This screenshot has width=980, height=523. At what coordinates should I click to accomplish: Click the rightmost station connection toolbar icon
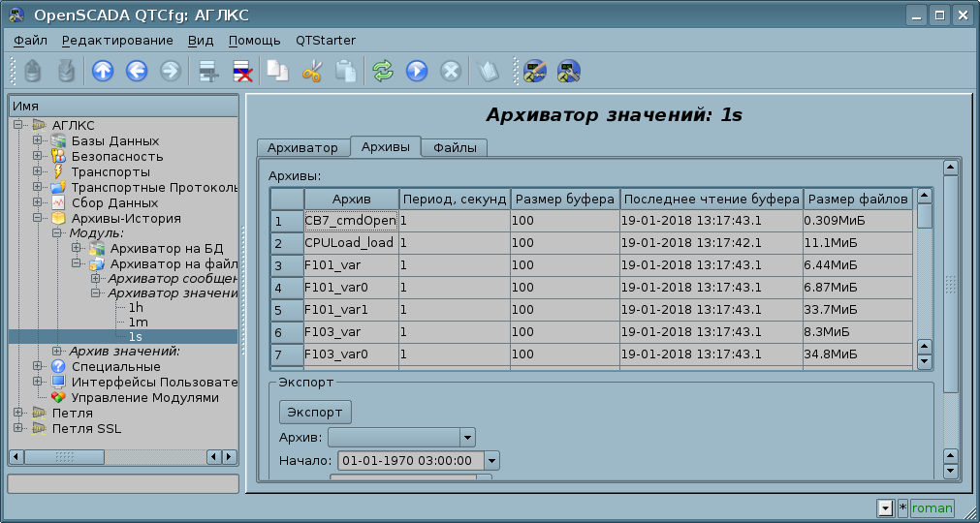click(x=569, y=71)
